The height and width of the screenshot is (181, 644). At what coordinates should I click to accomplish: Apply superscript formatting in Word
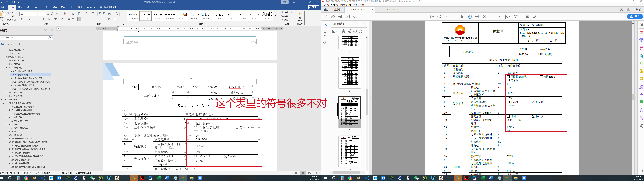point(44,19)
